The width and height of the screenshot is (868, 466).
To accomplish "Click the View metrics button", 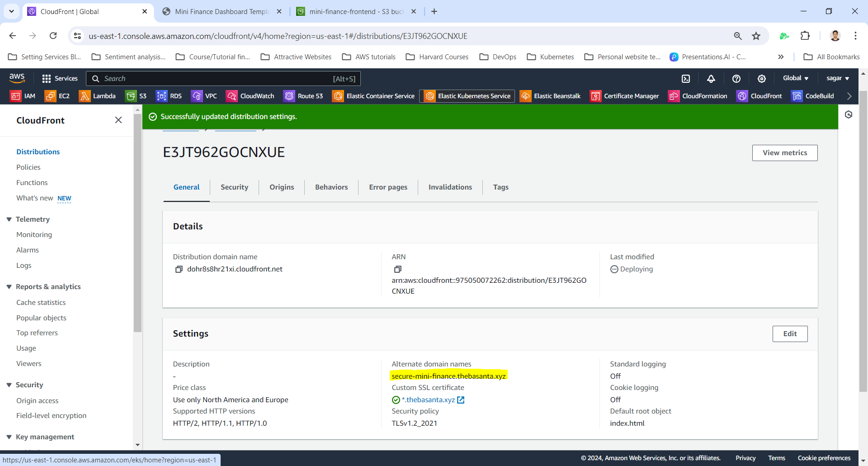I will click(784, 153).
